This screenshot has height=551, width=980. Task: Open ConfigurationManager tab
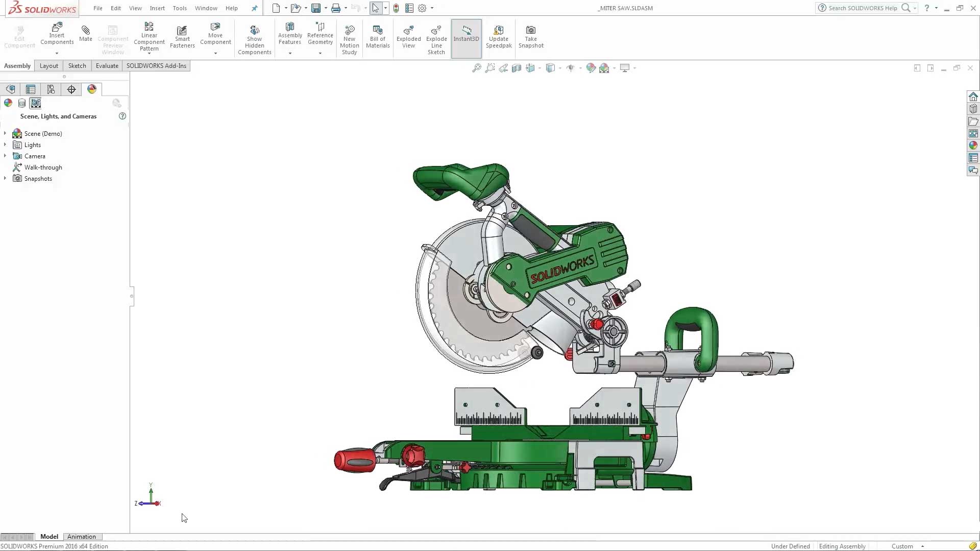coord(51,89)
